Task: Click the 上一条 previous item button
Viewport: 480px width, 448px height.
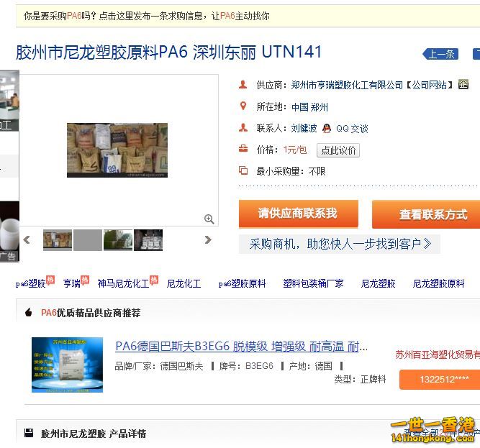Action: (440, 54)
